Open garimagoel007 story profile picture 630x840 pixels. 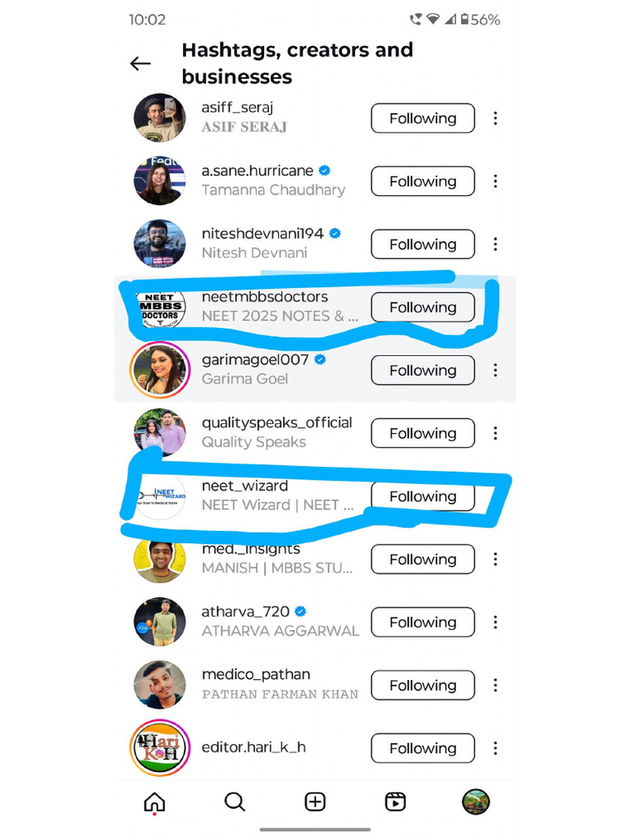coord(160,370)
